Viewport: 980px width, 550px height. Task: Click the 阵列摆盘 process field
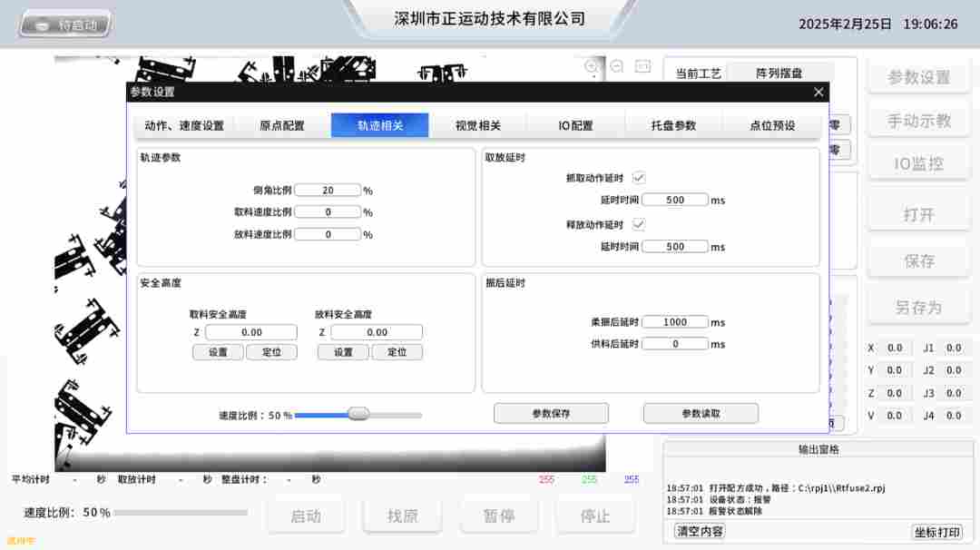(x=779, y=74)
